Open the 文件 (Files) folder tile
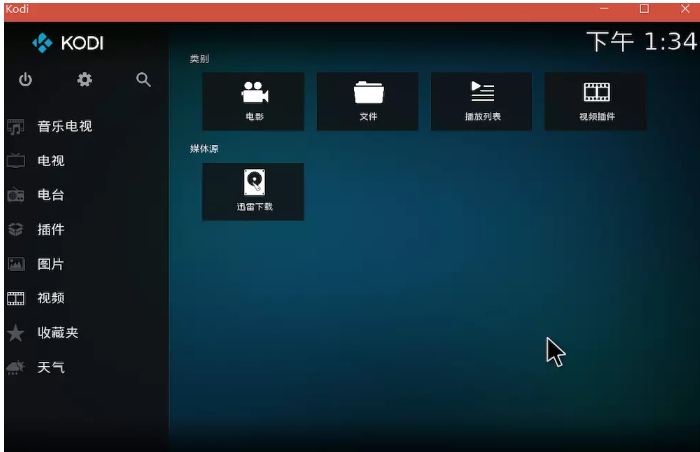 pos(368,101)
